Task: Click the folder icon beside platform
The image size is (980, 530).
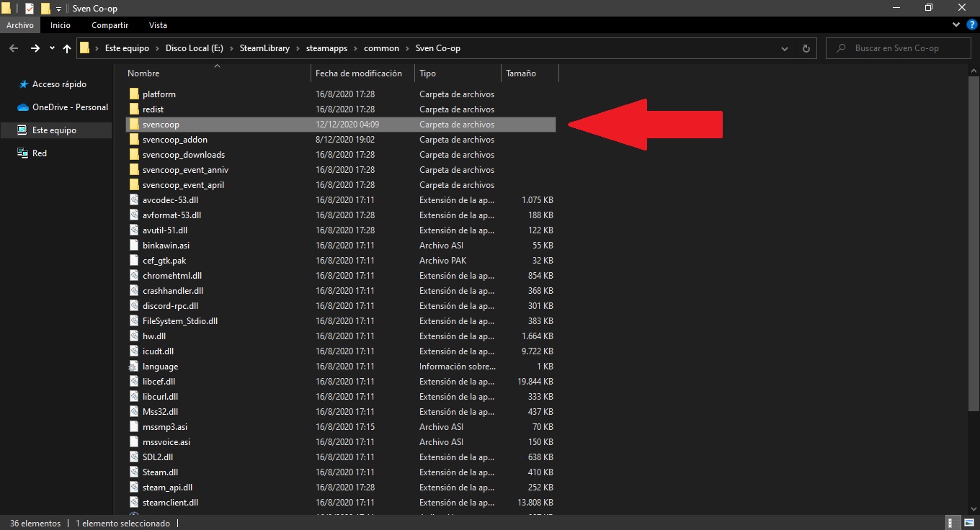Action: click(x=133, y=94)
